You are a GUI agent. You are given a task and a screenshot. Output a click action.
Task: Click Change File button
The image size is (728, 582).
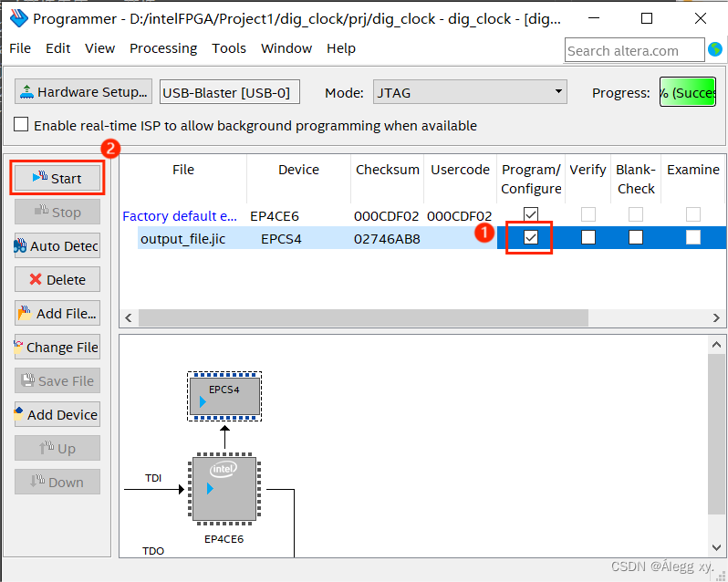point(57,348)
